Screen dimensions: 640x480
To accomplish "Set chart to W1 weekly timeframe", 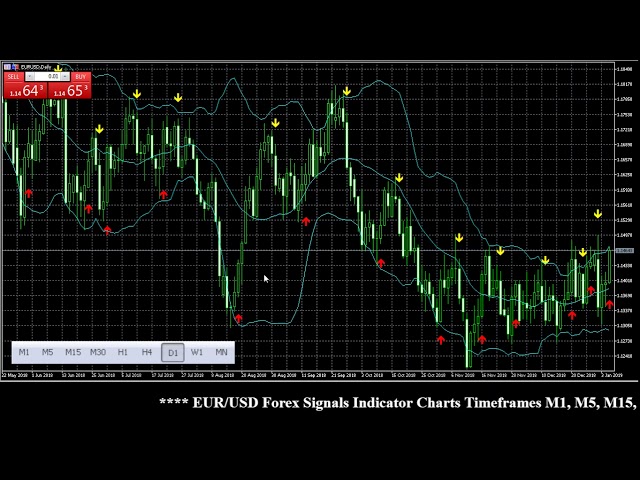I will point(197,352).
